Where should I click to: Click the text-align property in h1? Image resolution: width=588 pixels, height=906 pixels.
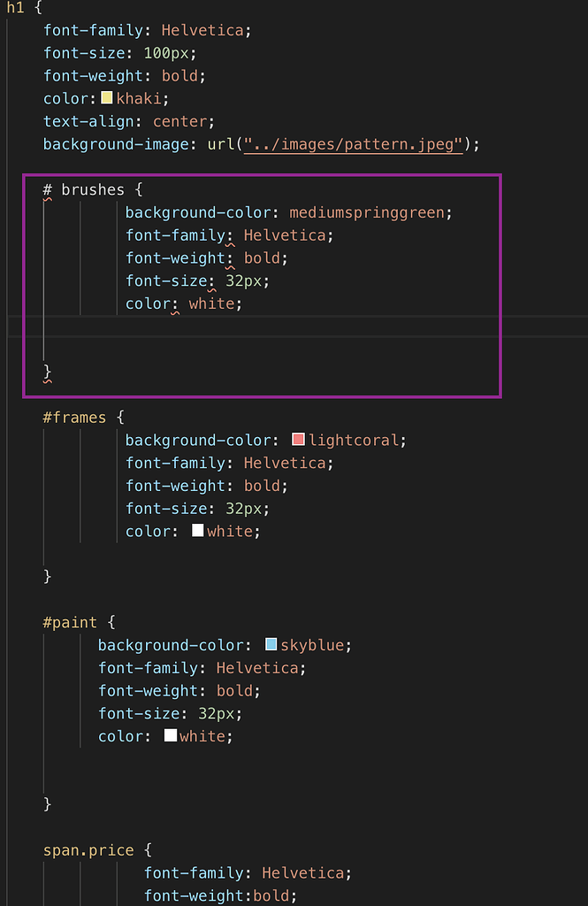point(88,121)
